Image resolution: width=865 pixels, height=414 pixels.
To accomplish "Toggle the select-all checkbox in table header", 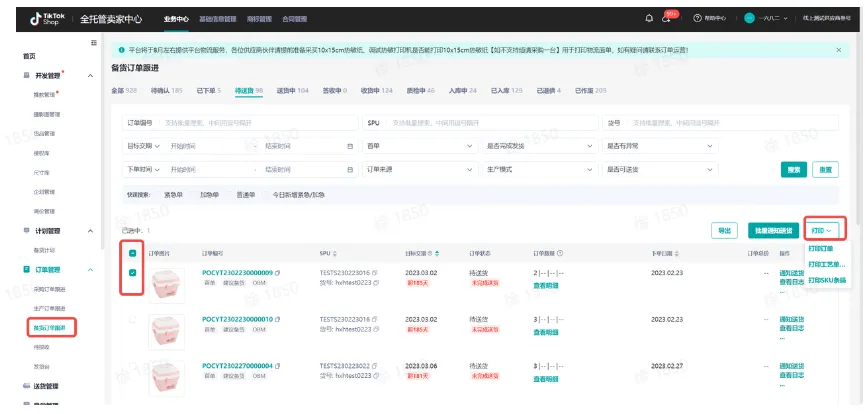I will (133, 253).
